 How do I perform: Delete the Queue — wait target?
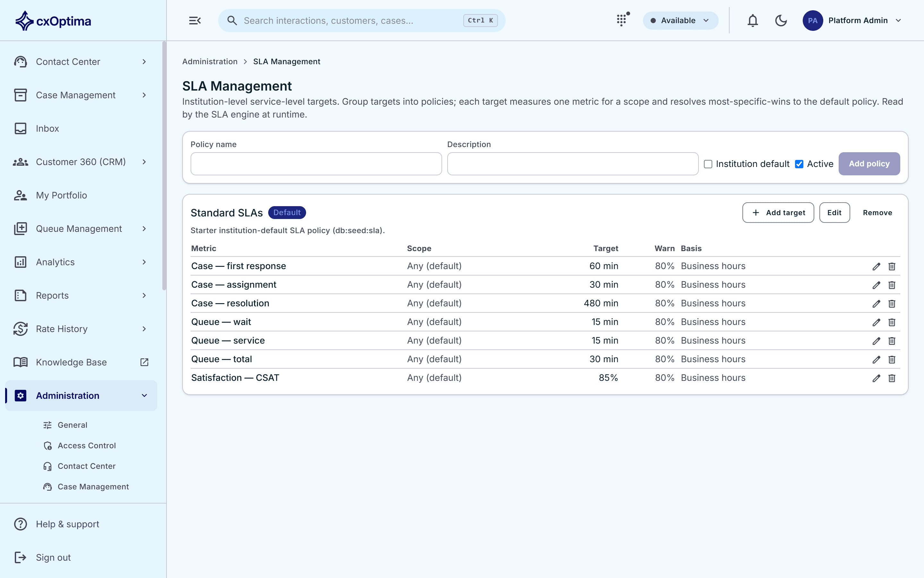pyautogui.click(x=892, y=322)
